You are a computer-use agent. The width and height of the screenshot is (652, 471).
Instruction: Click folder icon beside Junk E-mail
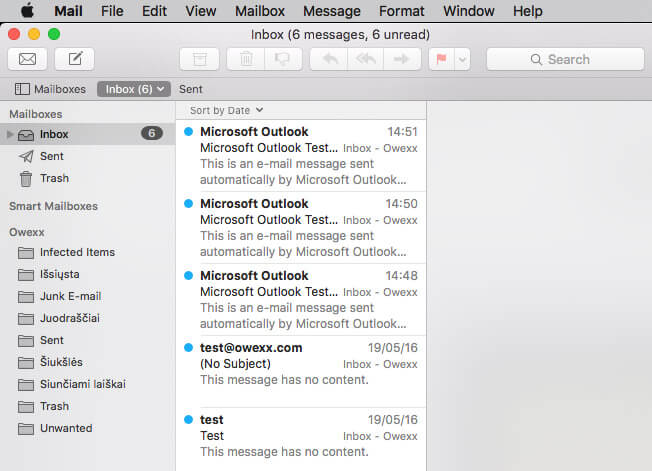click(26, 297)
